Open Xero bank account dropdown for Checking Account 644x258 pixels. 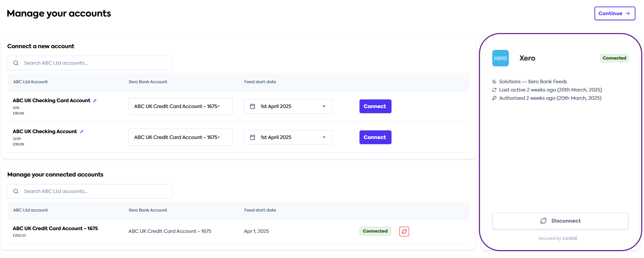(x=180, y=138)
